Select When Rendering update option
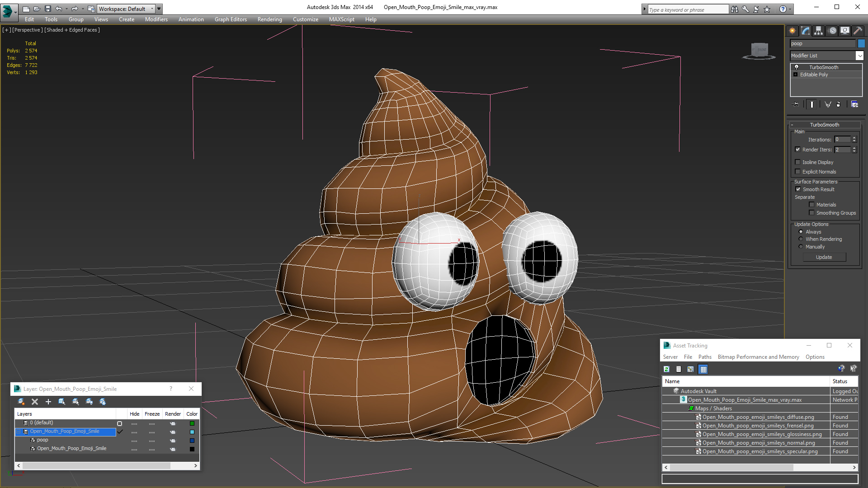The height and width of the screenshot is (488, 868). (801, 239)
